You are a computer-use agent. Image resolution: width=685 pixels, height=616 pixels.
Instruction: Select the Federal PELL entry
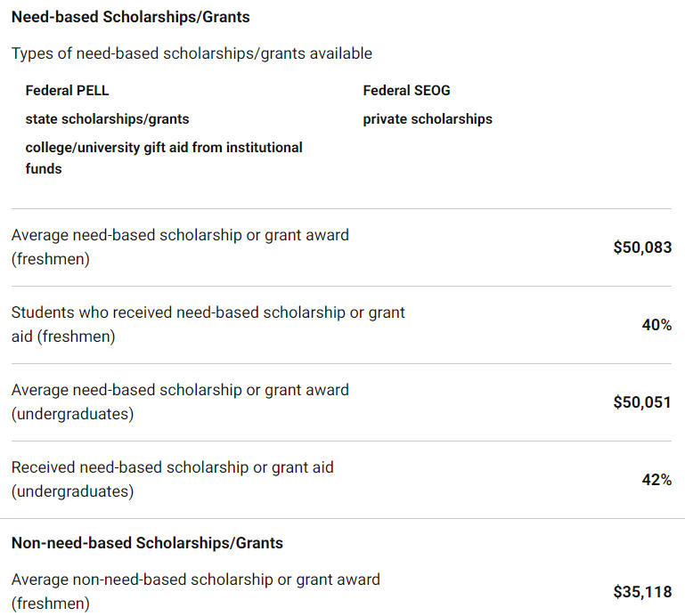click(x=67, y=91)
